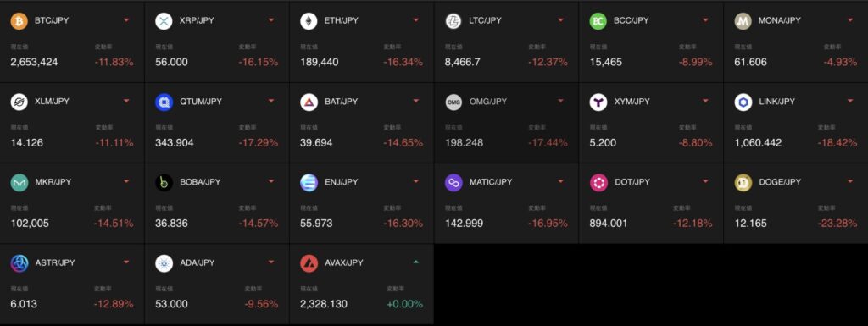Image resolution: width=868 pixels, height=326 pixels.
Task: Select the green BCC coin icon
Action: pos(598,21)
